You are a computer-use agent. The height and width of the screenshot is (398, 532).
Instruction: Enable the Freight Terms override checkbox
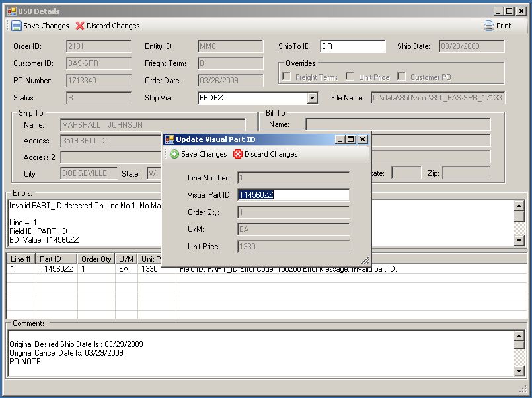click(x=286, y=77)
